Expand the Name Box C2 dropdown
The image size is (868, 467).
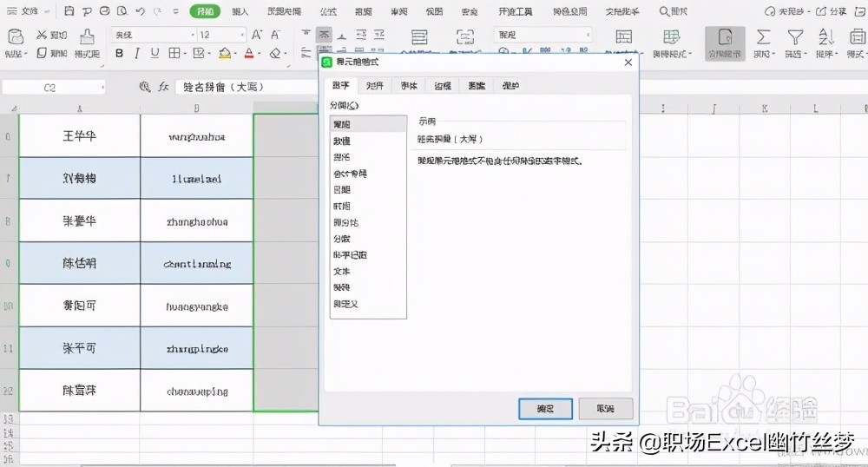[102, 88]
